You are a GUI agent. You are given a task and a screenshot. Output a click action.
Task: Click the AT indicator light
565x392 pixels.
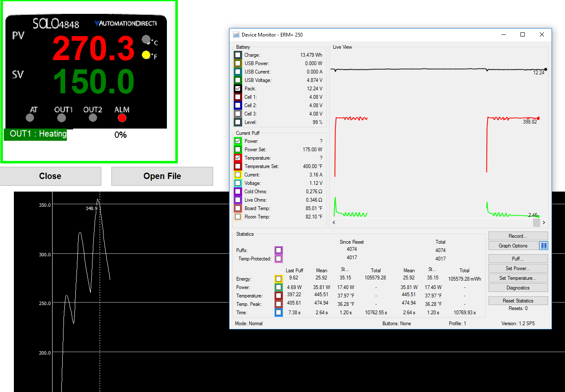point(30,118)
